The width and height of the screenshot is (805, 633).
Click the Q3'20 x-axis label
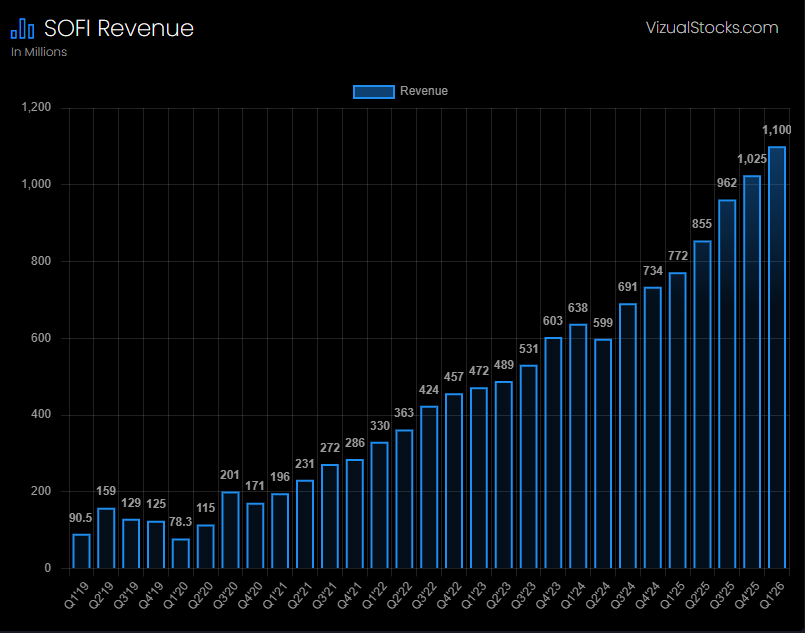(226, 595)
